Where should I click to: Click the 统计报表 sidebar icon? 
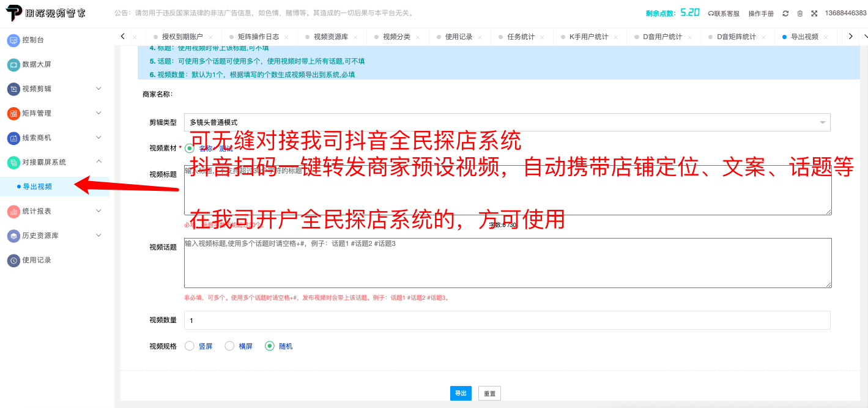click(13, 211)
